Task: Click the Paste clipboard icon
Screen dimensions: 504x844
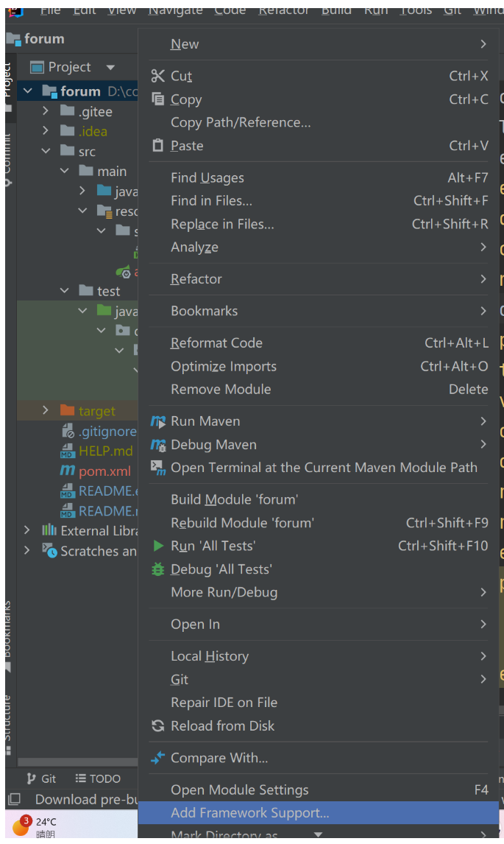Action: point(157,145)
